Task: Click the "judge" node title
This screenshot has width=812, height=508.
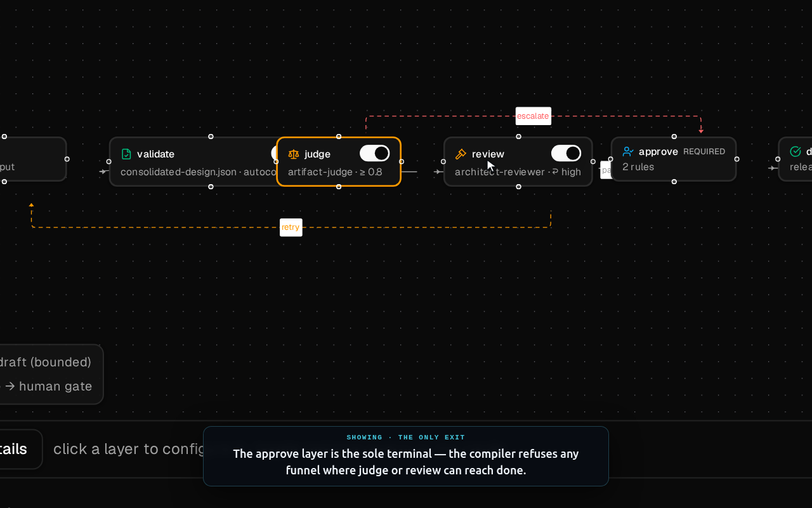Action: pos(317,154)
